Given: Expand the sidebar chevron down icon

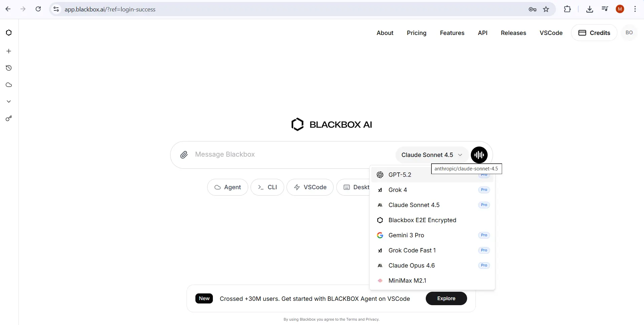Looking at the screenshot, I should [9, 101].
